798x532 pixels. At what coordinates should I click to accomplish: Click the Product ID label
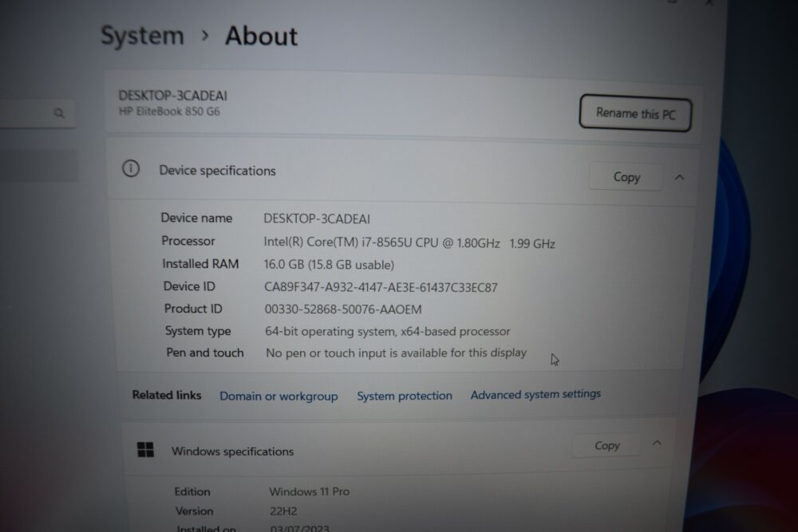pos(193,309)
